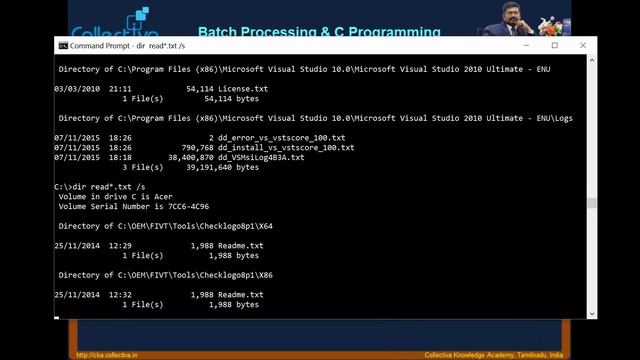Click the Collectiva logo in slide header

pos(116,22)
